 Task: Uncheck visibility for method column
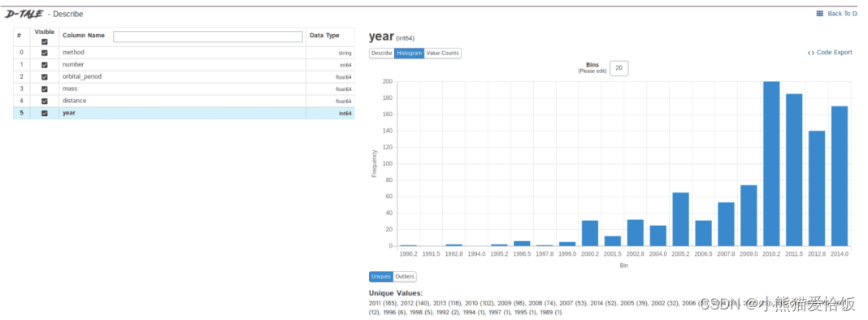(45, 53)
